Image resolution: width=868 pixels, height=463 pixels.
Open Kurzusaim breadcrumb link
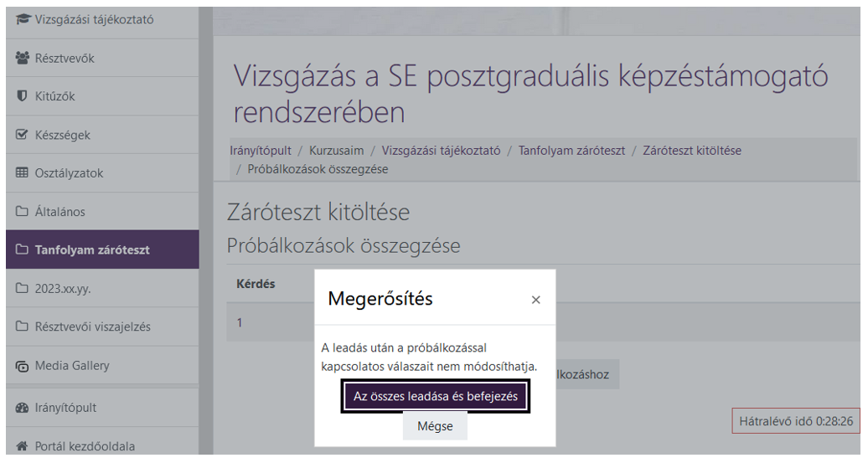point(336,151)
